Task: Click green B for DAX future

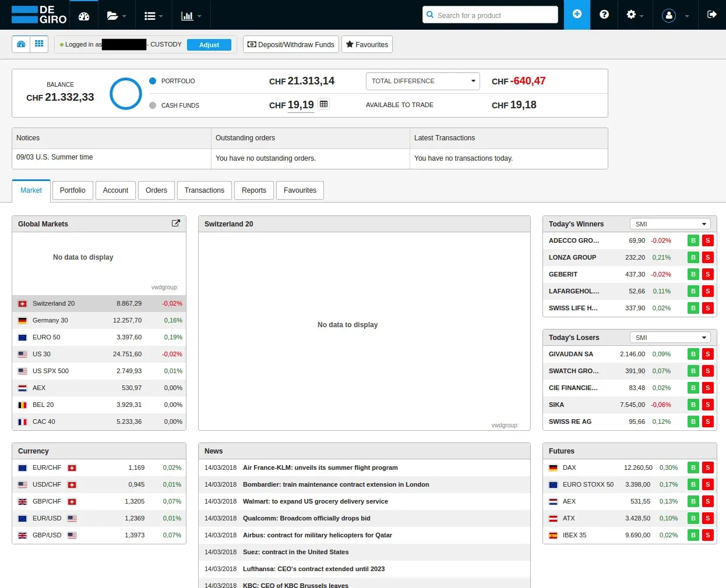Action: (x=693, y=467)
